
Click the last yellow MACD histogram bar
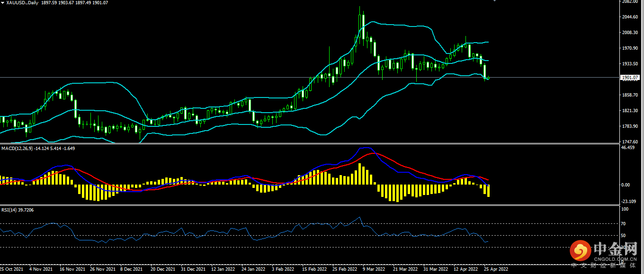click(488, 191)
